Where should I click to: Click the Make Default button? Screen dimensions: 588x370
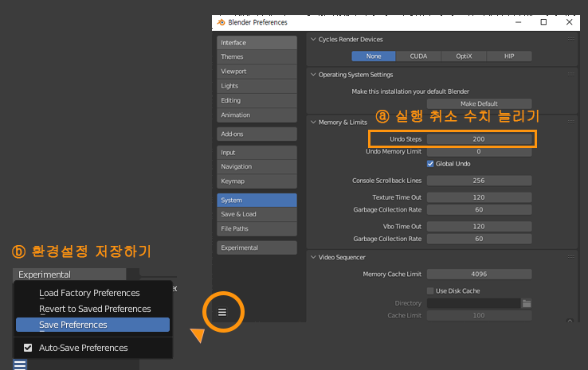[x=480, y=103]
